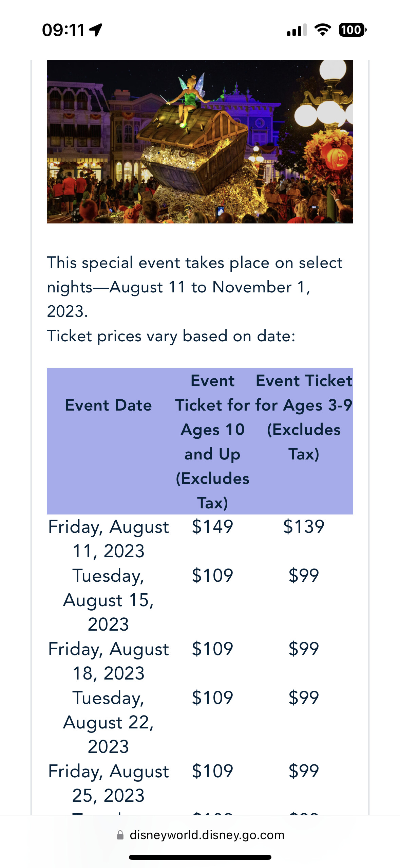Tap the Tinker Bell parade float image
400x868 pixels.
[200, 142]
